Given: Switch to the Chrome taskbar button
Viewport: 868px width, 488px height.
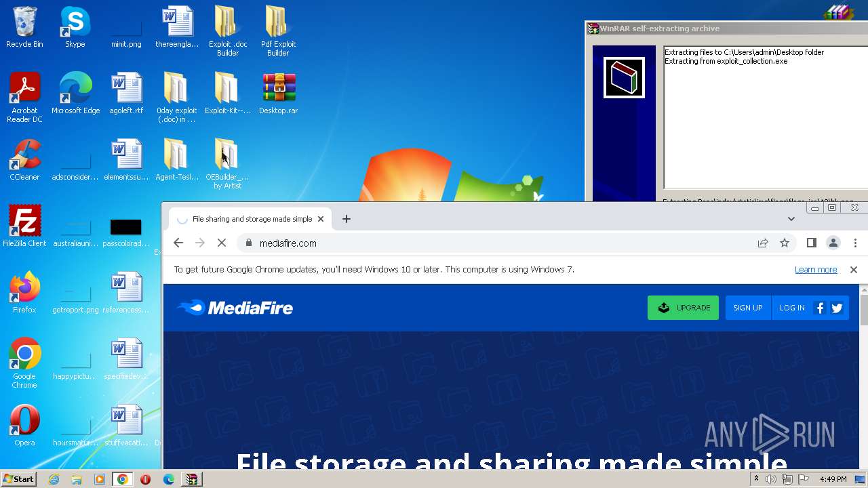Looking at the screenshot, I should pyautogui.click(x=123, y=479).
